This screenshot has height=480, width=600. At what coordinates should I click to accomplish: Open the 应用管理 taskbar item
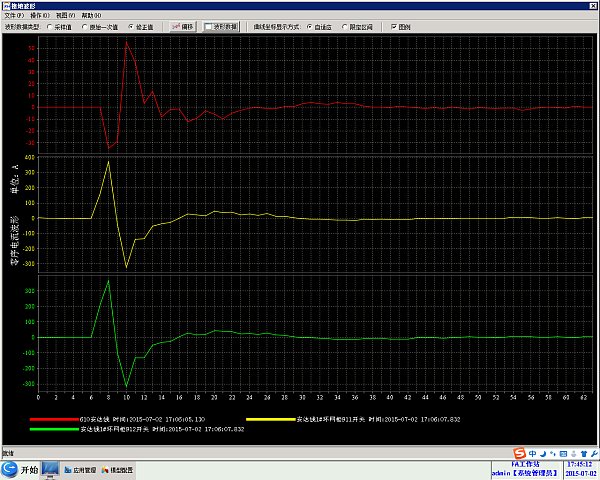(80, 470)
